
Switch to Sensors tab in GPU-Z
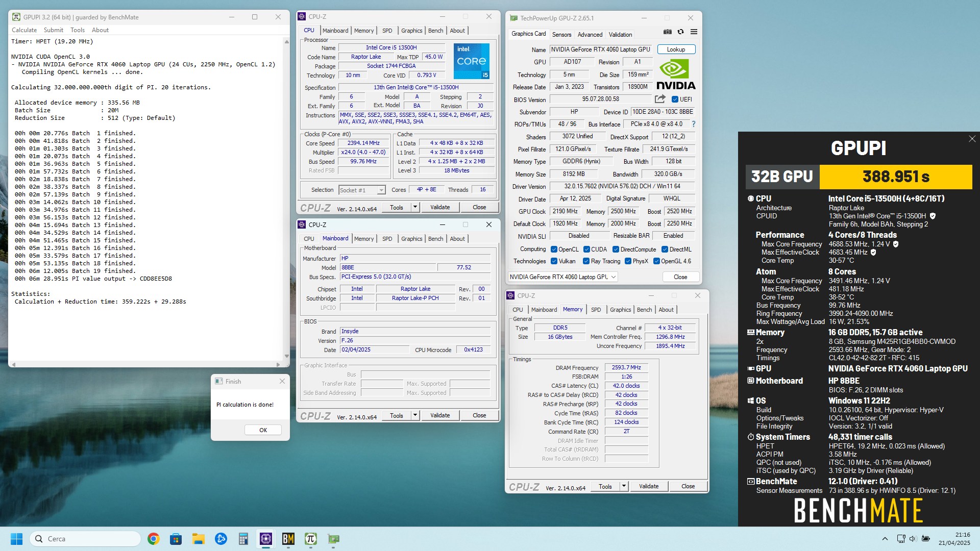[x=561, y=35]
